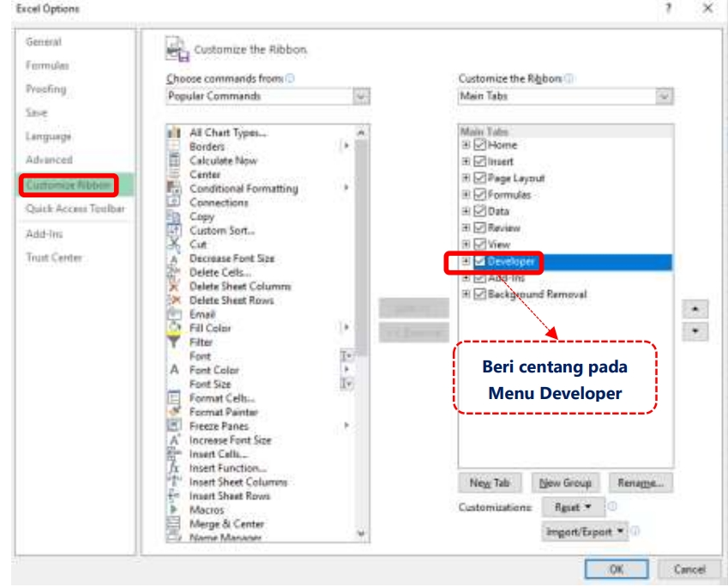Select the Macros play icon
This screenshot has height=587, width=728.
174,510
